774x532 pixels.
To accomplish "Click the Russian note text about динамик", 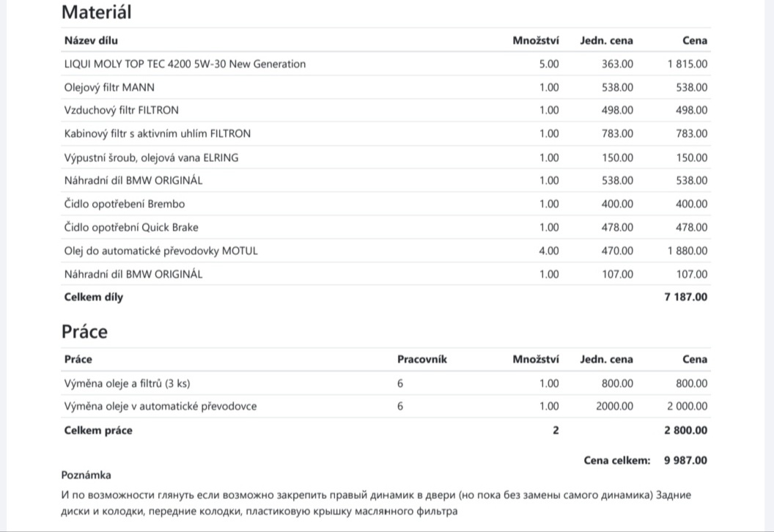I will click(376, 503).
